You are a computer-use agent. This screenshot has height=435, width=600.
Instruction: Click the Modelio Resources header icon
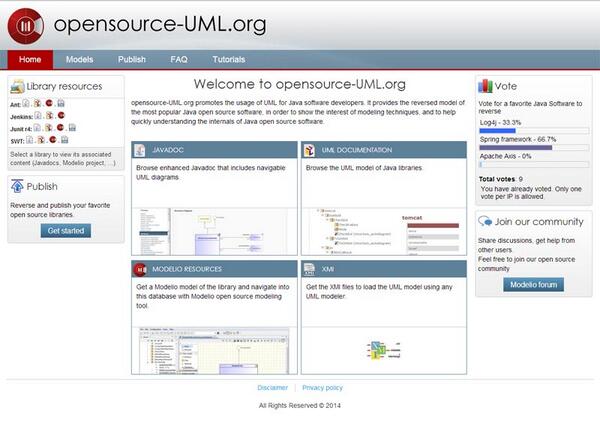140,269
